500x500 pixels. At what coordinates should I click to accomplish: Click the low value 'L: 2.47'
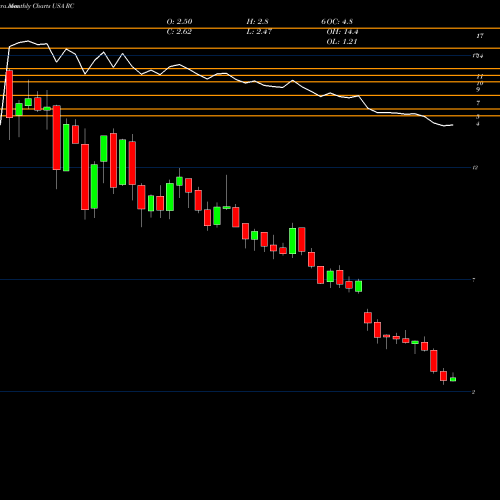click(259, 32)
